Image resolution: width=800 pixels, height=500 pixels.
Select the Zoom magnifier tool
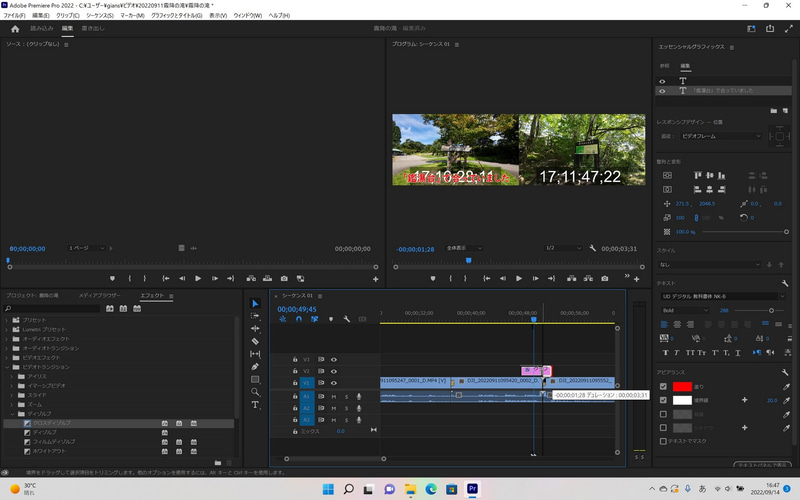pos(255,392)
